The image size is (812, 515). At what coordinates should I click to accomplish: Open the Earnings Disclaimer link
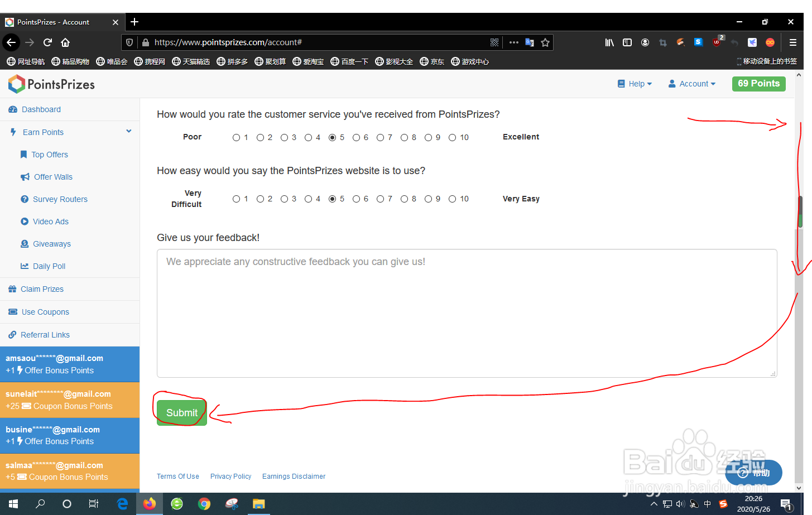(x=294, y=477)
